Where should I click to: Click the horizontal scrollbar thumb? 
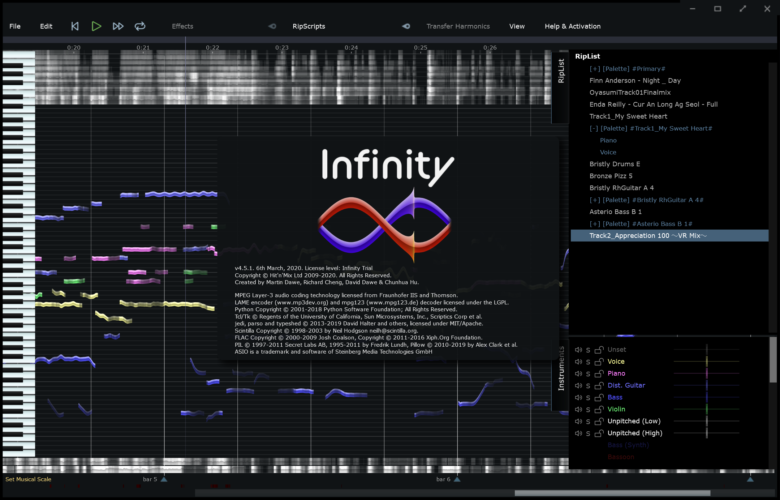[612, 494]
